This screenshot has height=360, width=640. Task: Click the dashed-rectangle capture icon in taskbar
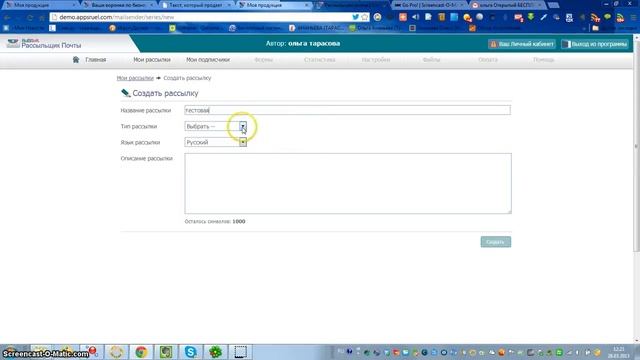click(240, 352)
